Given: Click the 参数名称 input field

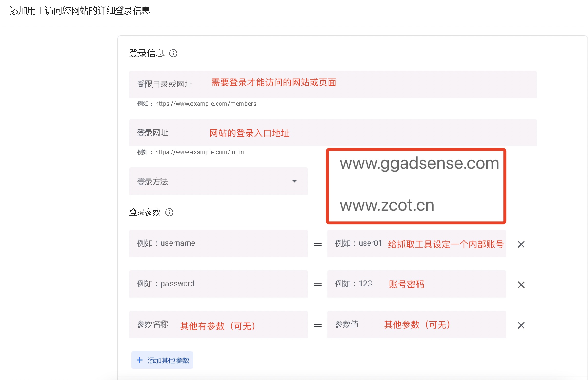Looking at the screenshot, I should point(218,324).
